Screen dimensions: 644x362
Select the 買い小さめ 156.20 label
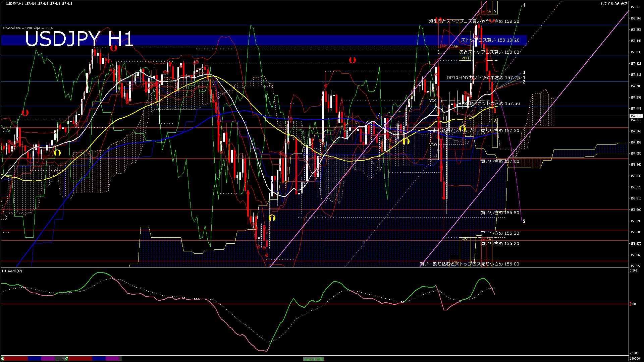500,244
